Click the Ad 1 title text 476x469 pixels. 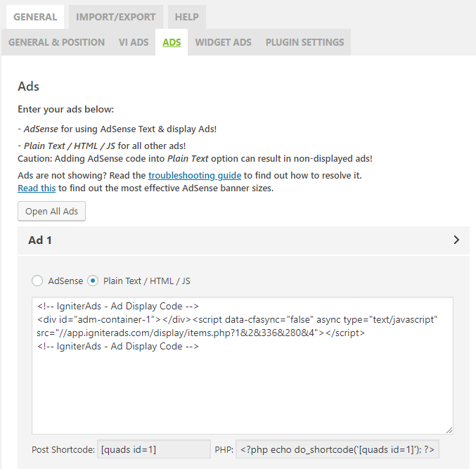(40, 240)
